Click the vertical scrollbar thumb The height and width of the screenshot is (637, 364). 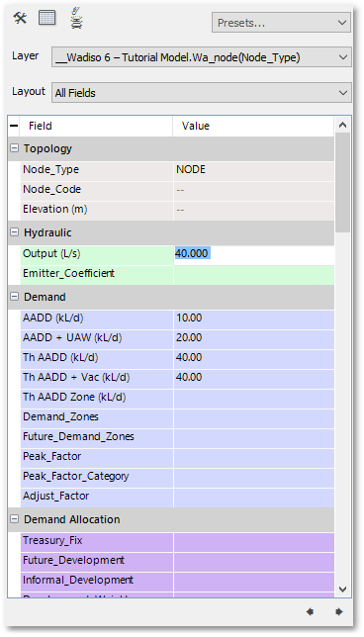(342, 182)
